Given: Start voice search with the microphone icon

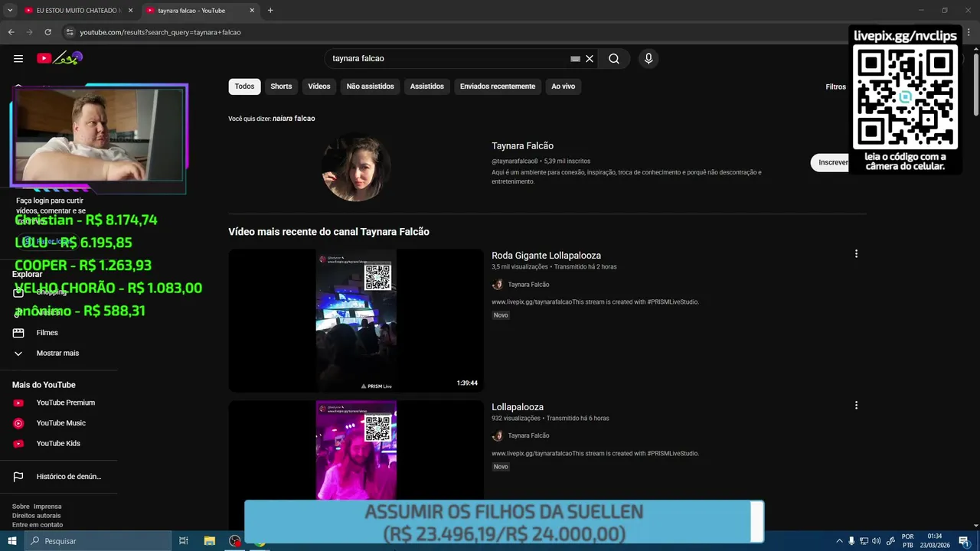Looking at the screenshot, I should click(x=648, y=58).
